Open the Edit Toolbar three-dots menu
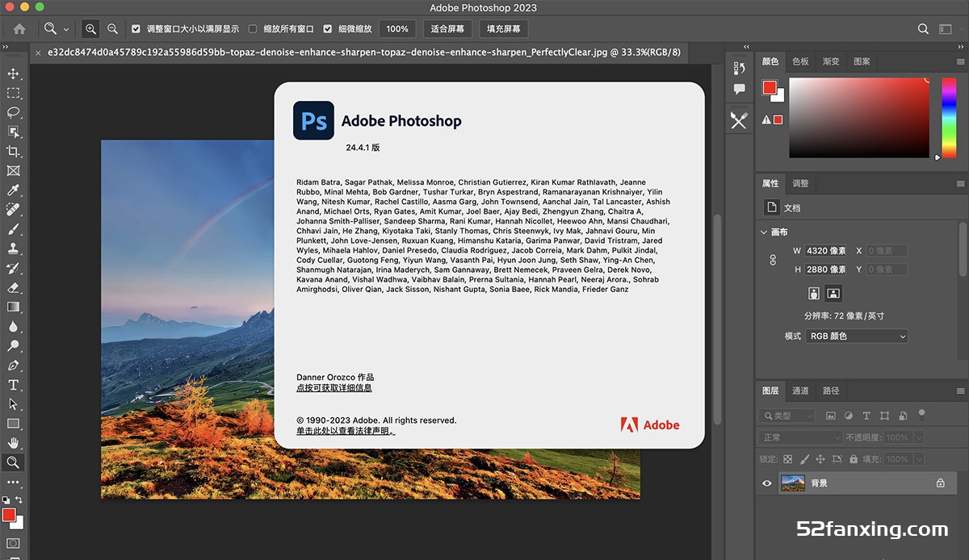The image size is (969, 560). point(13,483)
